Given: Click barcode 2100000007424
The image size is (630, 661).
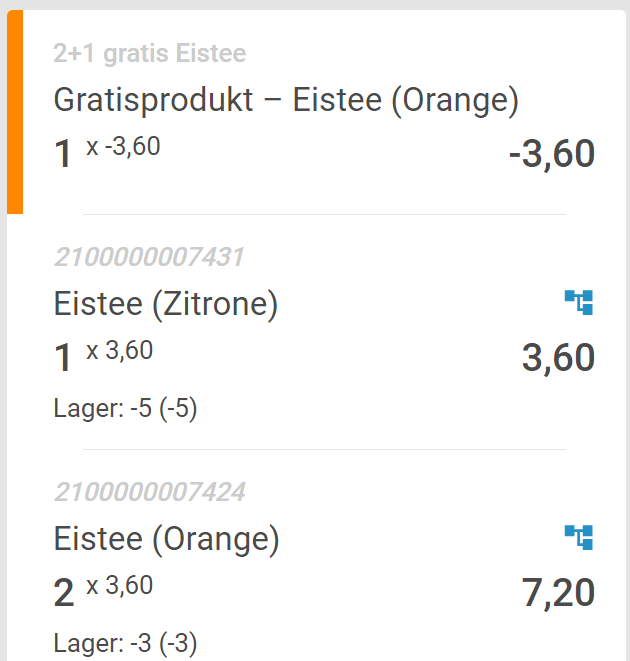Looking at the screenshot, I should point(149,492).
